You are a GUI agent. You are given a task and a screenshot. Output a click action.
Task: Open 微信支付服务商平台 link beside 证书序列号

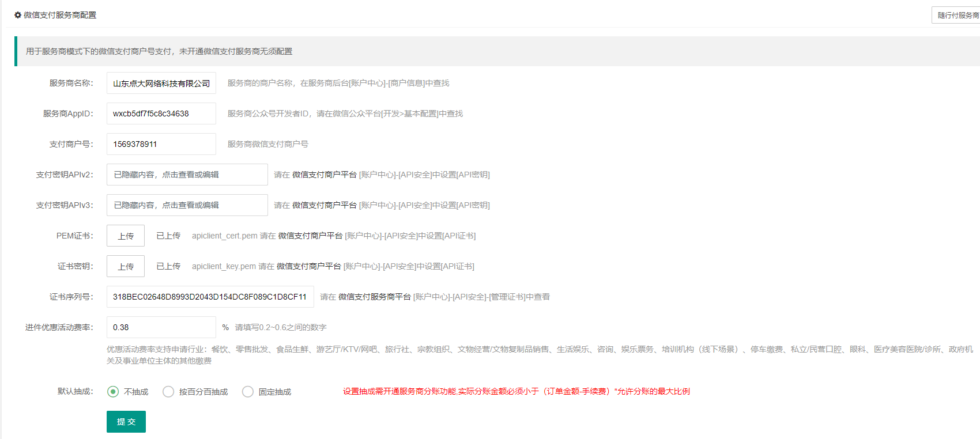pyautogui.click(x=375, y=297)
